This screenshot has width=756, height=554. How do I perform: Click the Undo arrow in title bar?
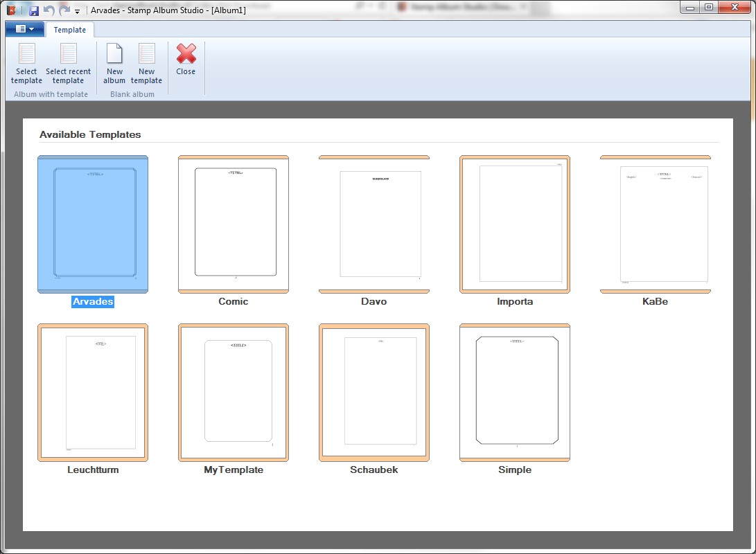(x=49, y=10)
